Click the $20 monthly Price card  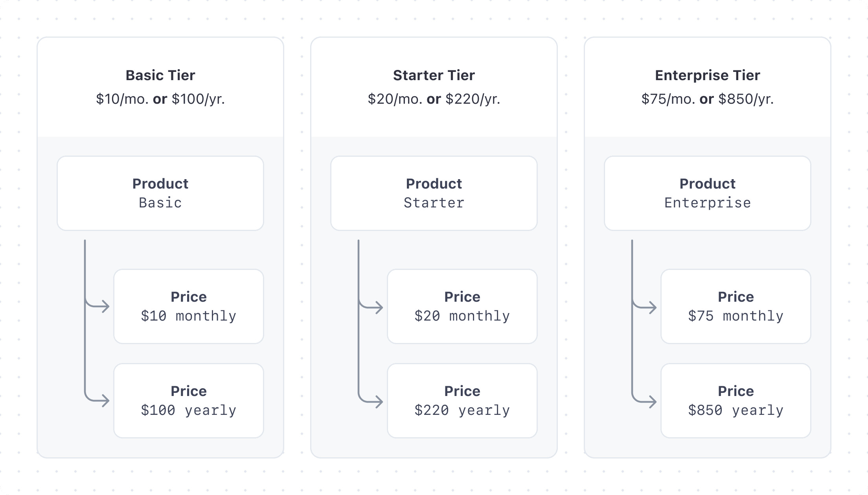pos(462,306)
